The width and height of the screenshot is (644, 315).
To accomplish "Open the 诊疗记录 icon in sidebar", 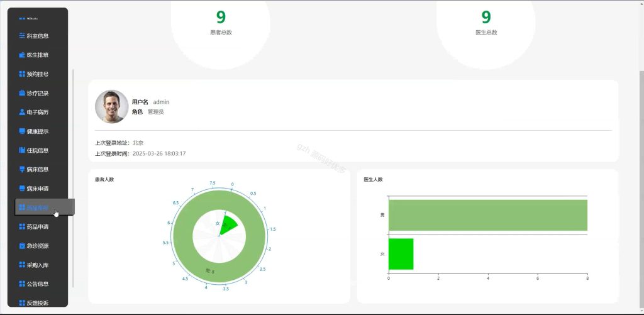I will (22, 93).
